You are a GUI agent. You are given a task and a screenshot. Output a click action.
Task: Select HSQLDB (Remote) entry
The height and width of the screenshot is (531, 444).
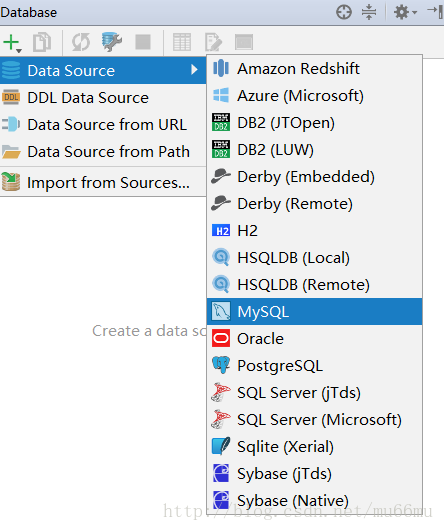tap(315, 284)
